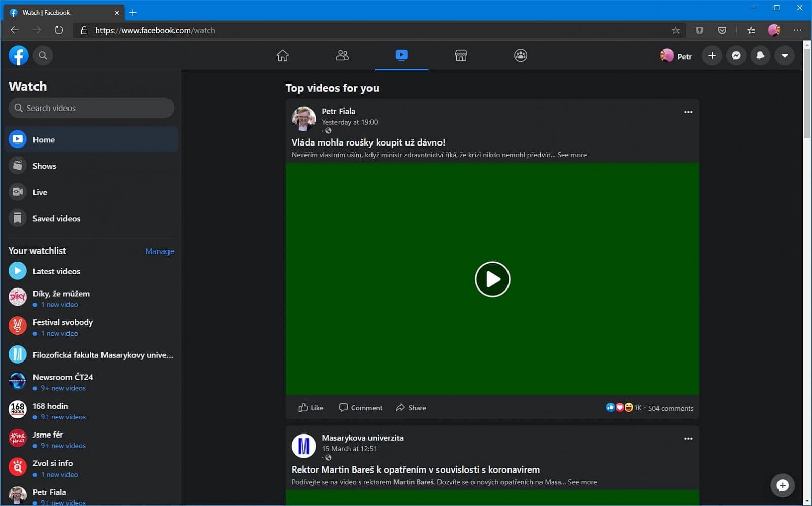Screen dimensions: 812x506
Task: Click the page vertical scrollbar
Action: pos(807,92)
